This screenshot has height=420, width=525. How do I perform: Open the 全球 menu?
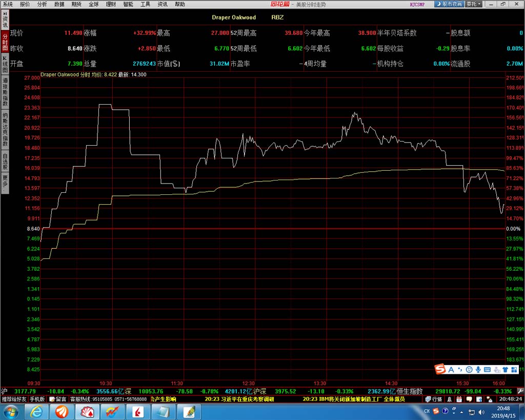[94, 4]
